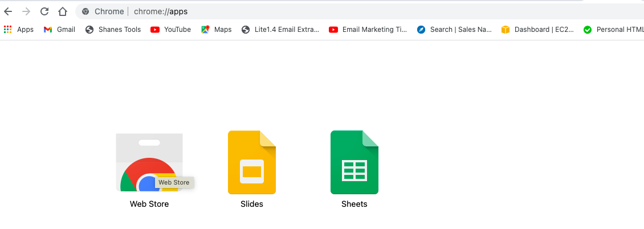Open the Email Marketing Ti... bookmark
The height and width of the screenshot is (229, 644).
pos(368,30)
